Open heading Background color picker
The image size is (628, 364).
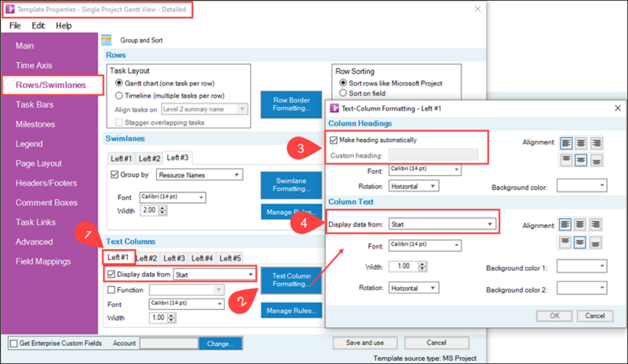[x=582, y=185]
